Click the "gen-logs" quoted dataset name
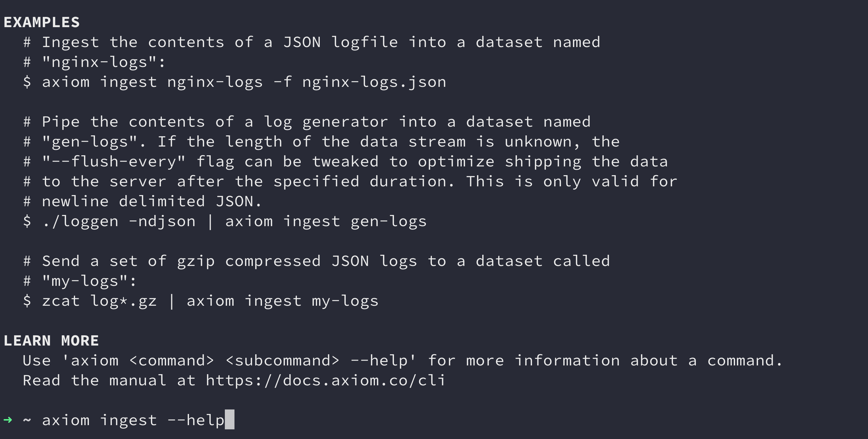The height and width of the screenshot is (439, 868). click(x=90, y=142)
